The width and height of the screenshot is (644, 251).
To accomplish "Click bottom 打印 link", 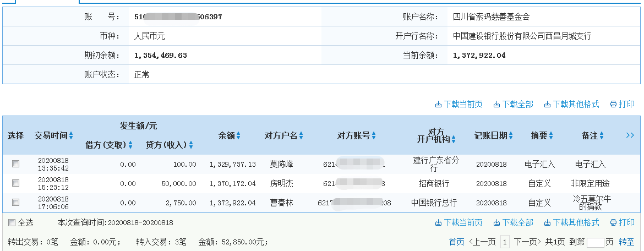I will [623, 223].
